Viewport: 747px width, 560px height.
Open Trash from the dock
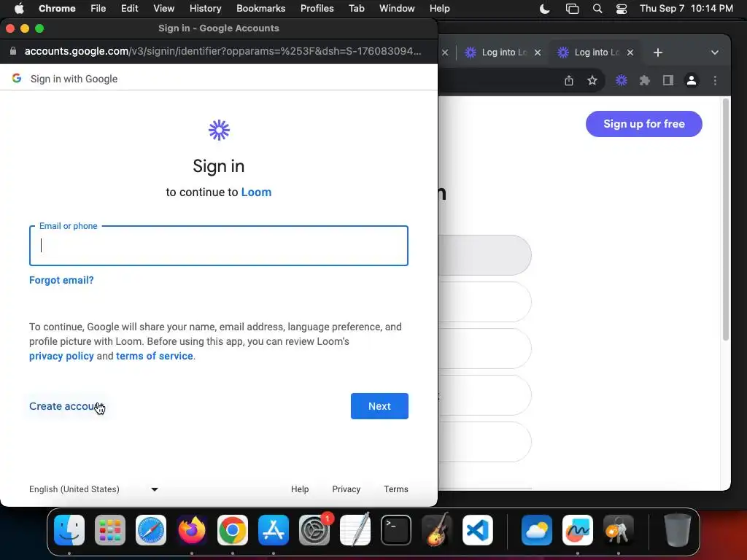click(x=678, y=530)
